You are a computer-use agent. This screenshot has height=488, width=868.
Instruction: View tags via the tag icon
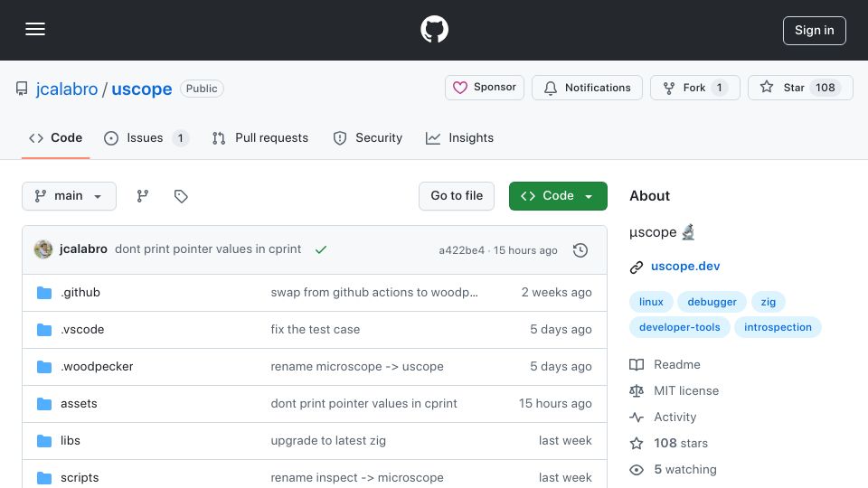coord(181,196)
